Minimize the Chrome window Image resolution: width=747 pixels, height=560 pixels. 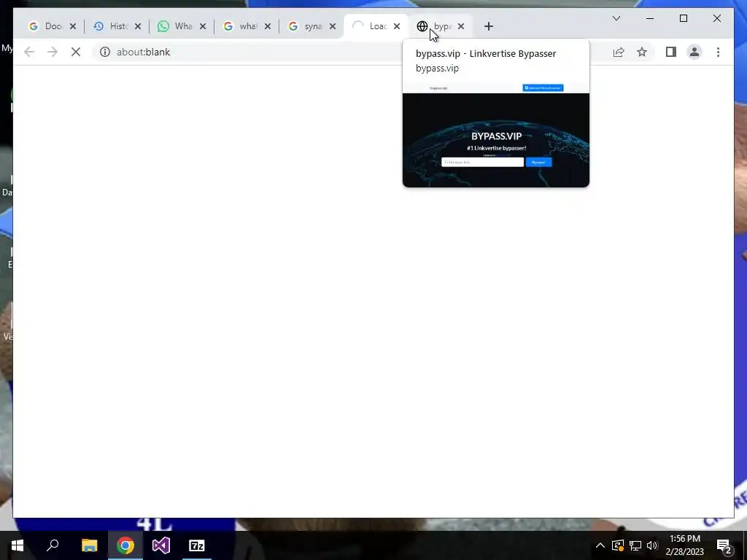tap(650, 18)
